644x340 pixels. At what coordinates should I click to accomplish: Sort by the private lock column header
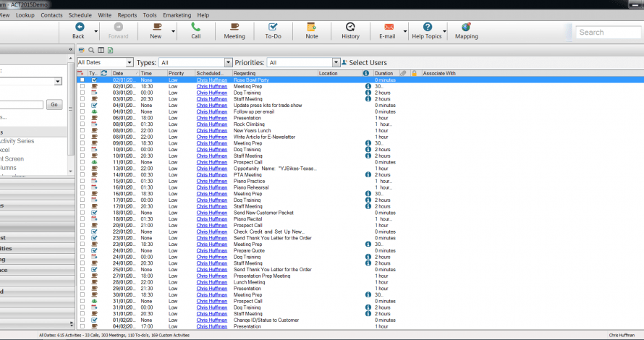point(414,73)
